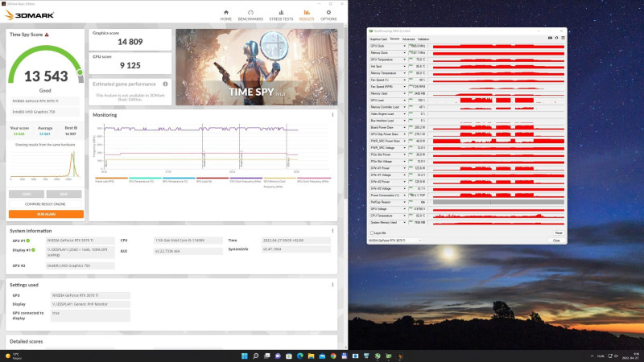Open the weather widget on the taskbar
The width and height of the screenshot is (644, 362).
13,356
